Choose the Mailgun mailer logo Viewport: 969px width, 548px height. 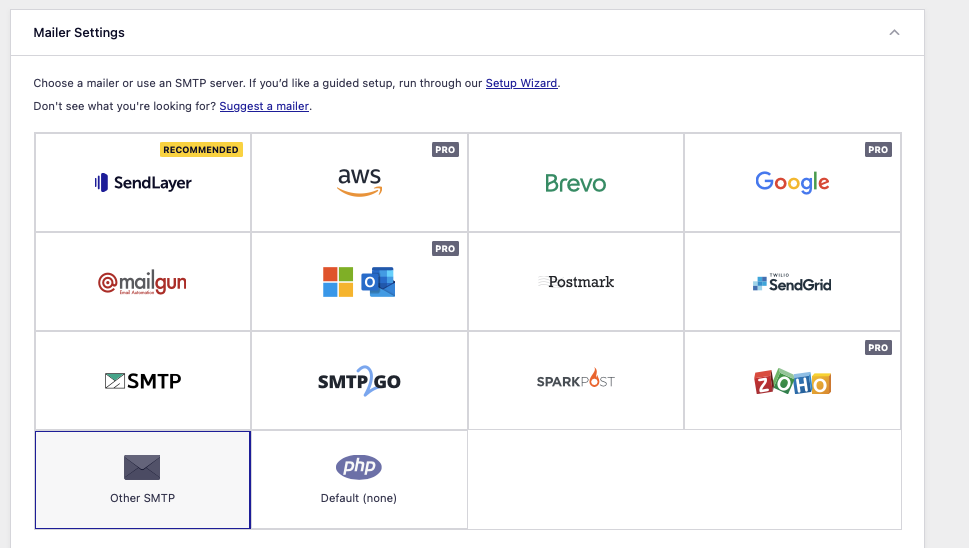click(x=143, y=283)
